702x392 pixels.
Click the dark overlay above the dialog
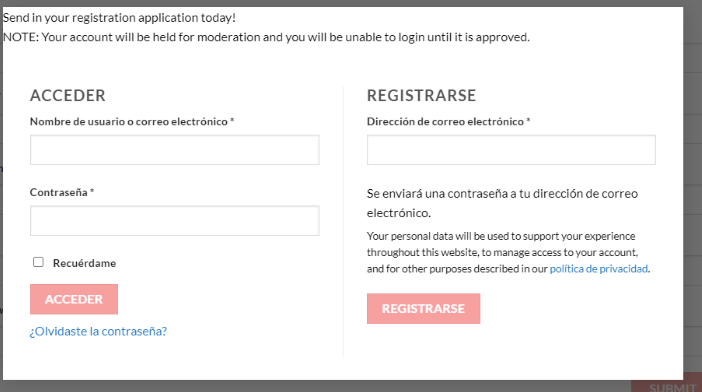[x=351, y=3]
